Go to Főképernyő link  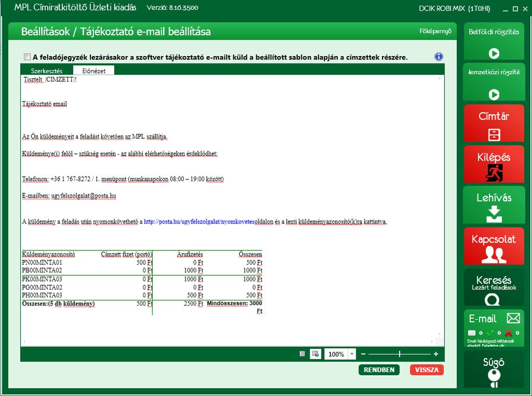point(435,31)
